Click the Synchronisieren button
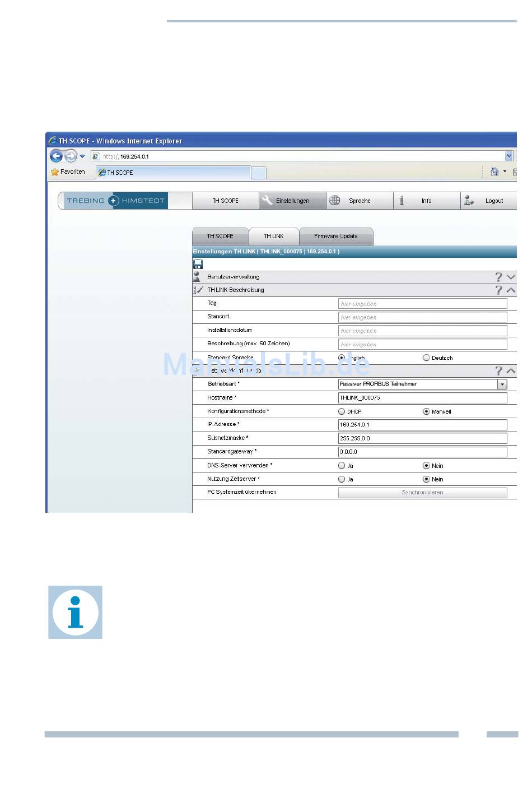The width and height of the screenshot is (532, 788). pos(422,492)
